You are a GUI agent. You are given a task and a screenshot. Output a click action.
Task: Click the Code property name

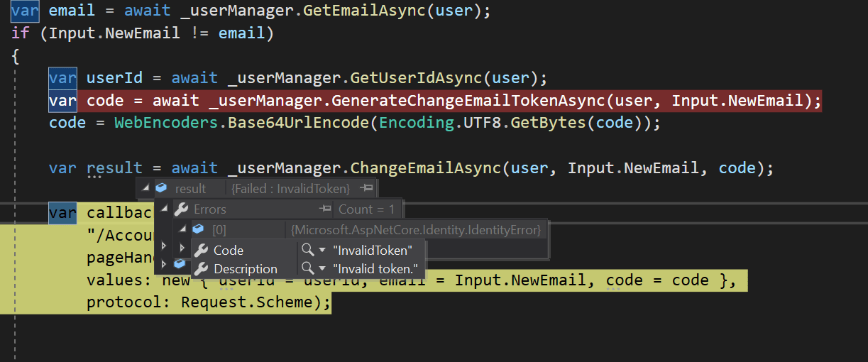[229, 250]
